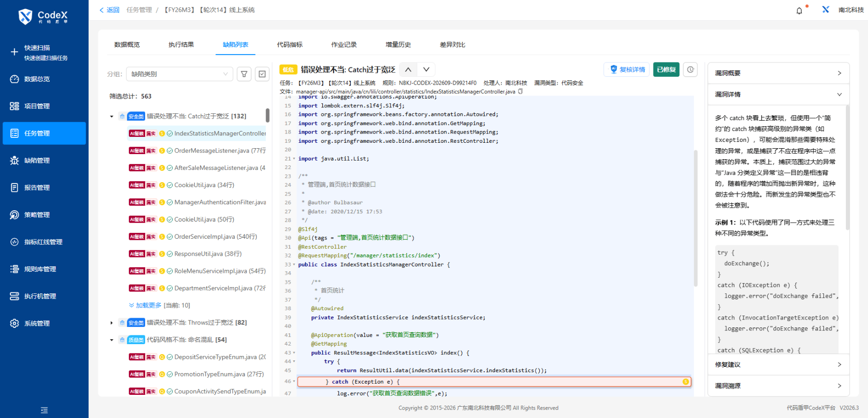Open 复核详情 AI review details
Screen dimensions: 868x418
(x=627, y=69)
